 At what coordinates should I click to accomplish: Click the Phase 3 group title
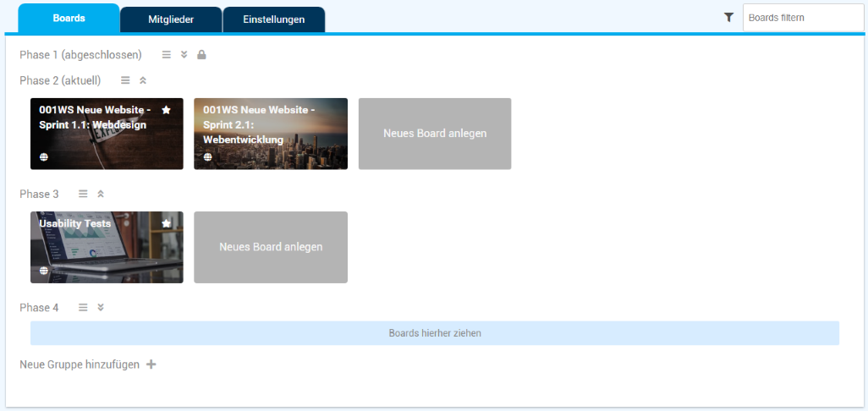click(x=39, y=194)
